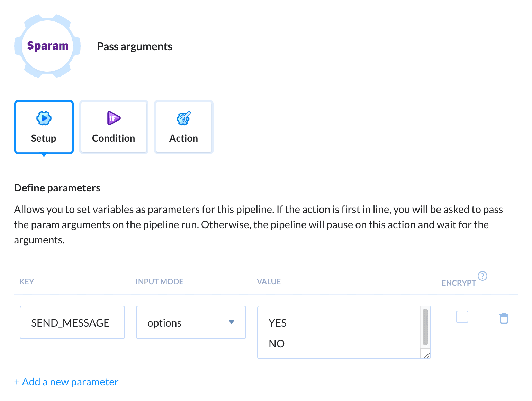Place cursor on the NO value line
Viewport: 532px width, 401px height.
click(277, 344)
